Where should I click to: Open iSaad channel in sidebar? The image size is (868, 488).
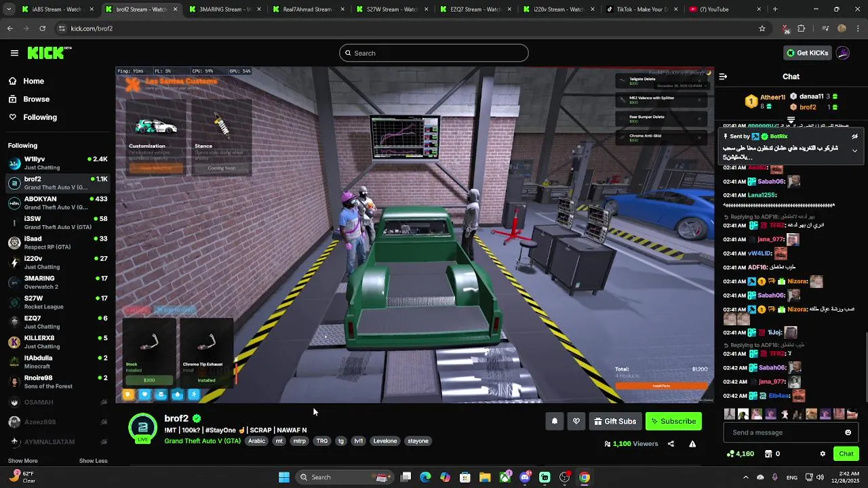tap(58, 243)
